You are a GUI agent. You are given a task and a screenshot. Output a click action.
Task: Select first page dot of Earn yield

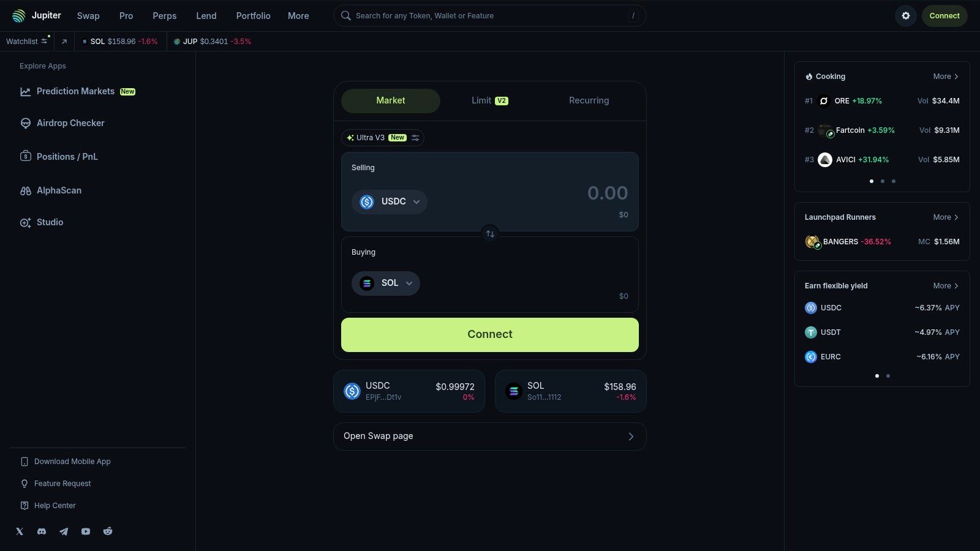coord(877,376)
